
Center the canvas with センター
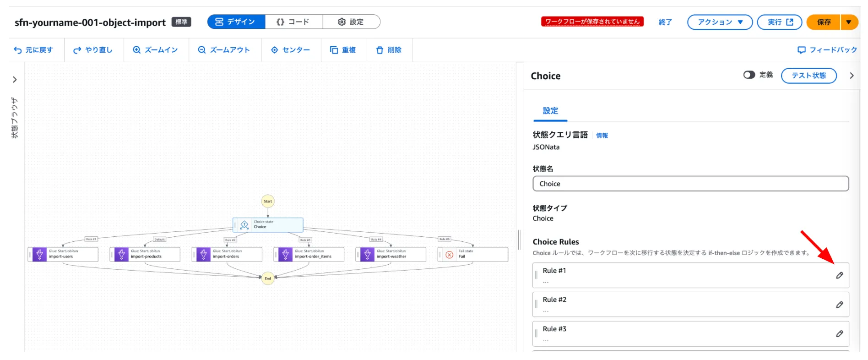[291, 50]
